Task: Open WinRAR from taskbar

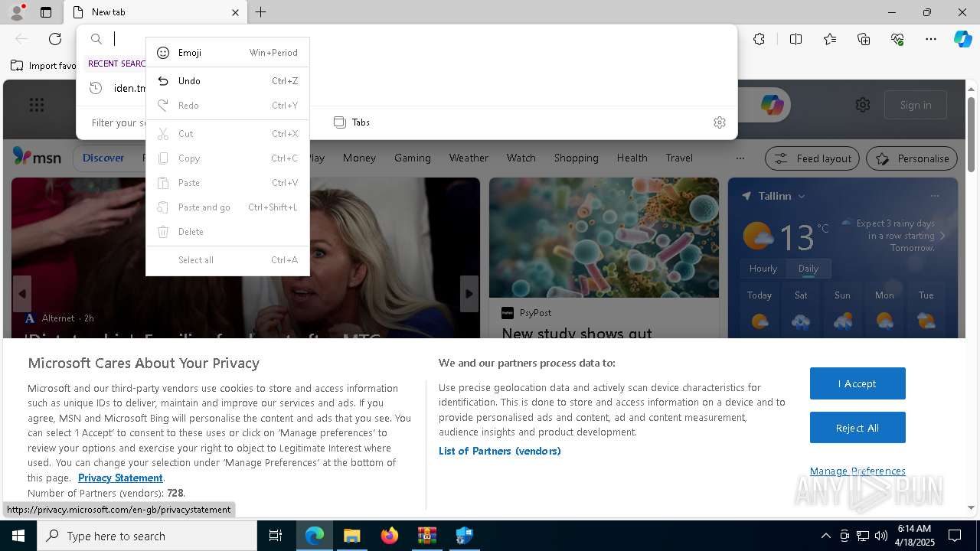Action: (x=426, y=536)
